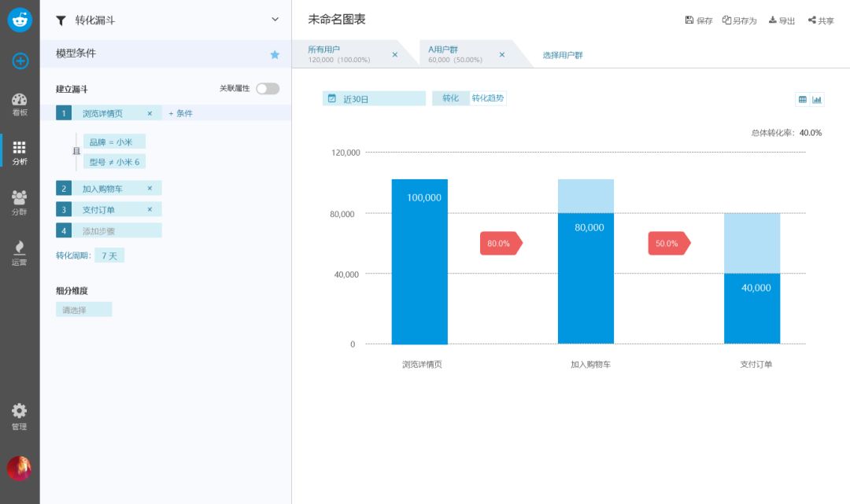Close the 所有用户 tab
Screen dimensions: 850x504
pyautogui.click(x=394, y=55)
